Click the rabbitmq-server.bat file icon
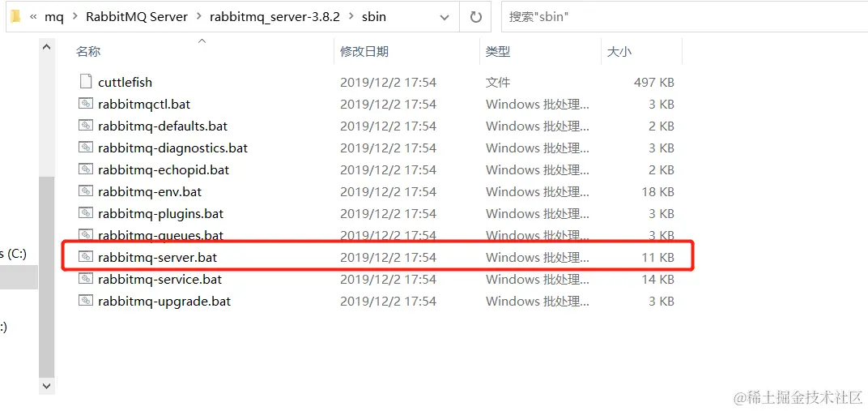This screenshot has width=868, height=411. tap(85, 257)
